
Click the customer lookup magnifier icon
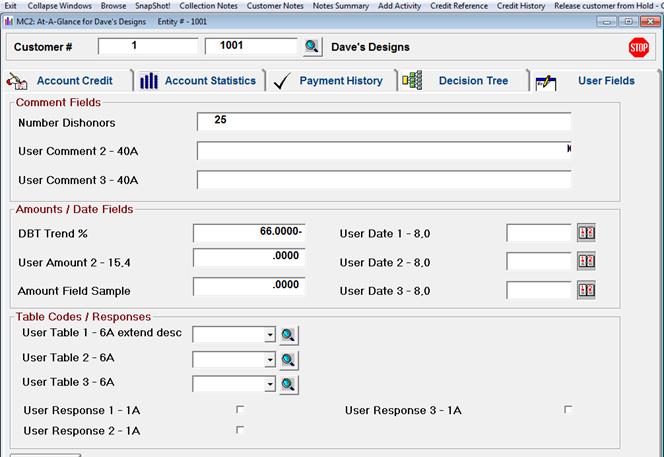pyautogui.click(x=312, y=46)
